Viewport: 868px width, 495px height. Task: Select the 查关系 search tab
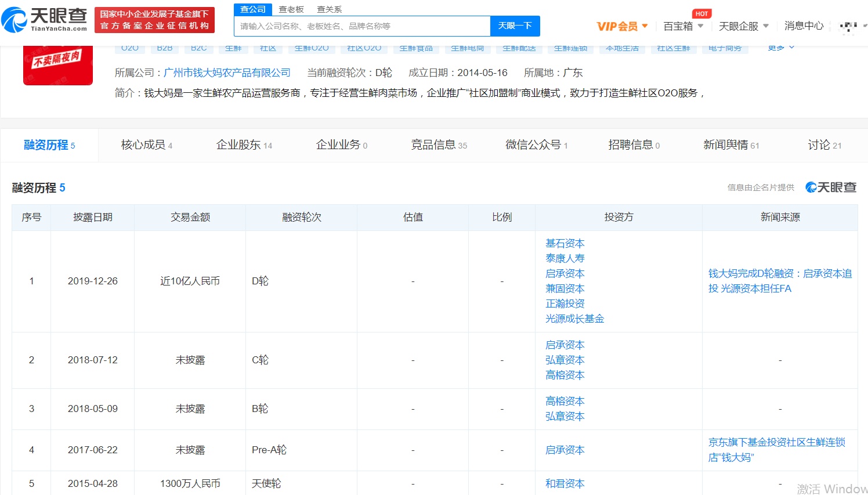(330, 9)
